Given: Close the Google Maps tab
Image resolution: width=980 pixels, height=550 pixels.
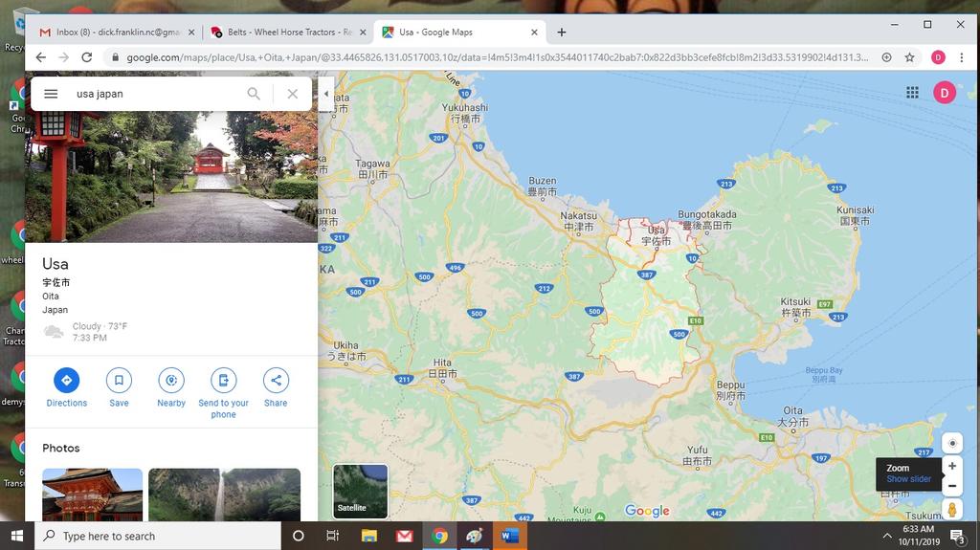Looking at the screenshot, I should coord(534,32).
